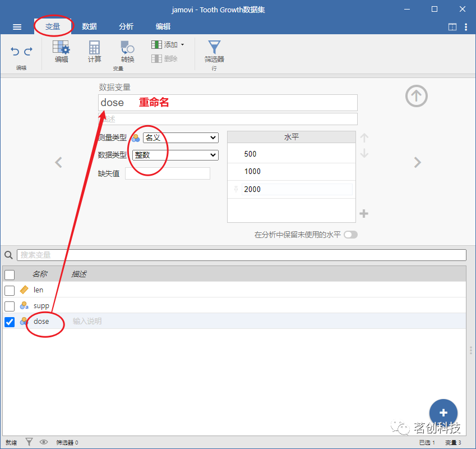Click the 缺失值 missing values field

(x=168, y=173)
